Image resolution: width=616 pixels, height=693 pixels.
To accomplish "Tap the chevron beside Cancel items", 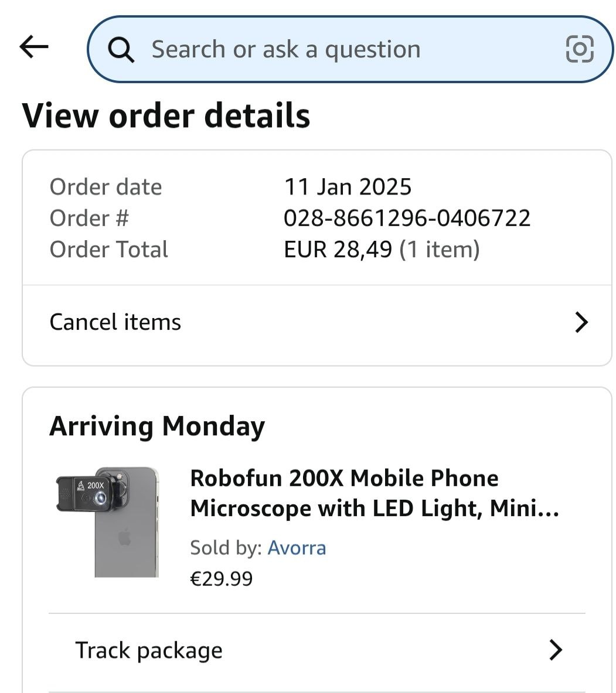I will (581, 322).
